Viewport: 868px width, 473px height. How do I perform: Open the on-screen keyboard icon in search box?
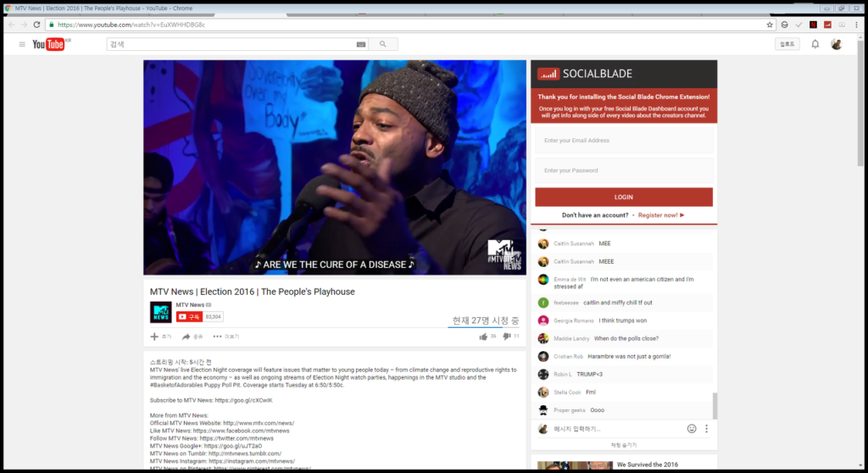tap(361, 44)
